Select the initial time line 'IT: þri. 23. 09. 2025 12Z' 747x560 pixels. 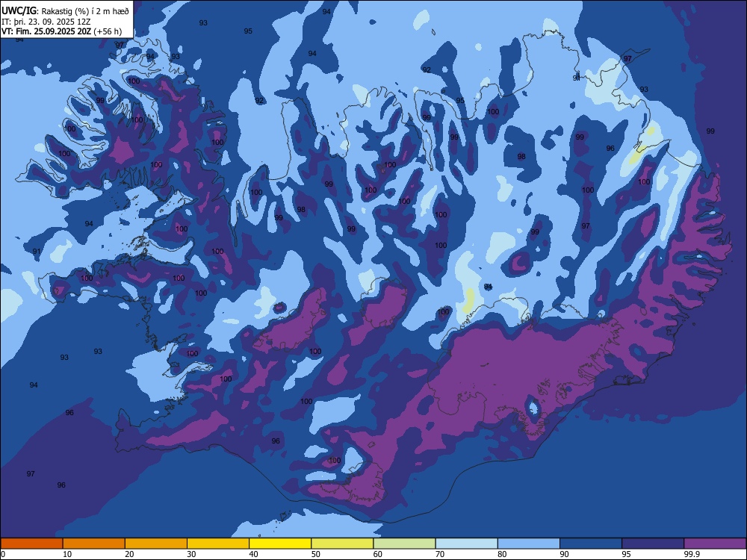coord(46,22)
